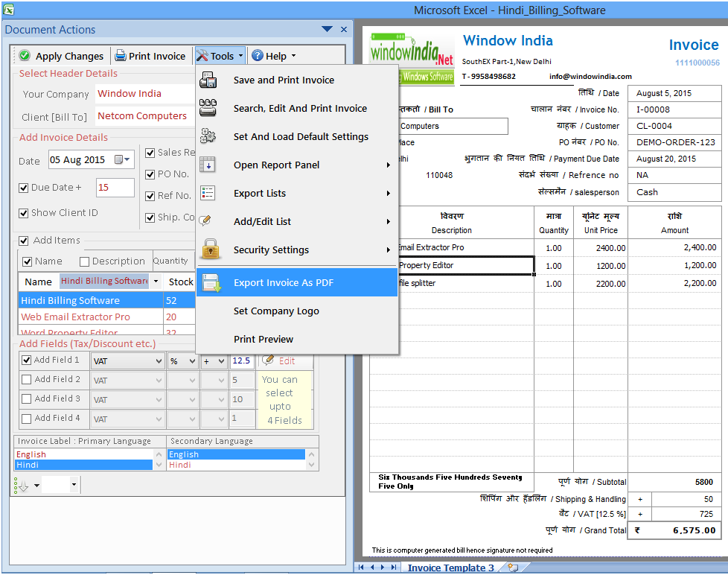
Task: Click the Search, Edit And Print Invoice icon
Action: [x=208, y=108]
